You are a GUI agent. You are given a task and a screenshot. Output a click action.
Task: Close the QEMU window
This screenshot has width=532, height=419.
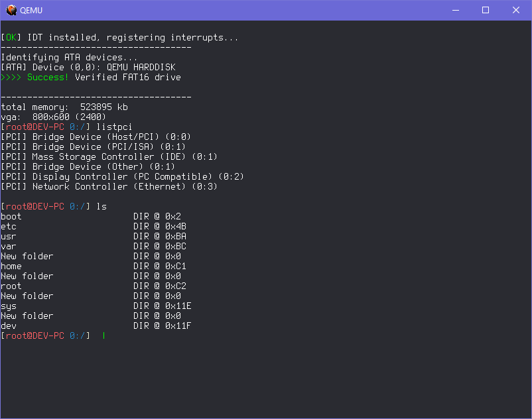515,10
